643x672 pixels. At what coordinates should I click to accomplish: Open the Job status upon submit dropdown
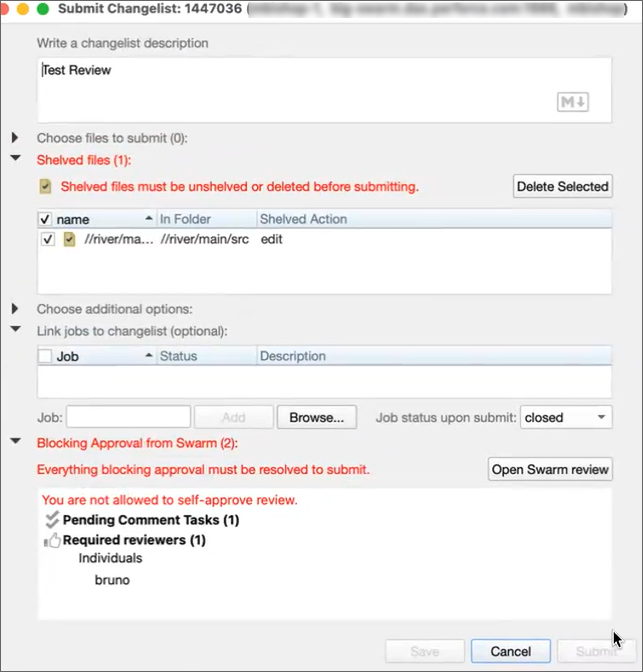click(x=566, y=417)
